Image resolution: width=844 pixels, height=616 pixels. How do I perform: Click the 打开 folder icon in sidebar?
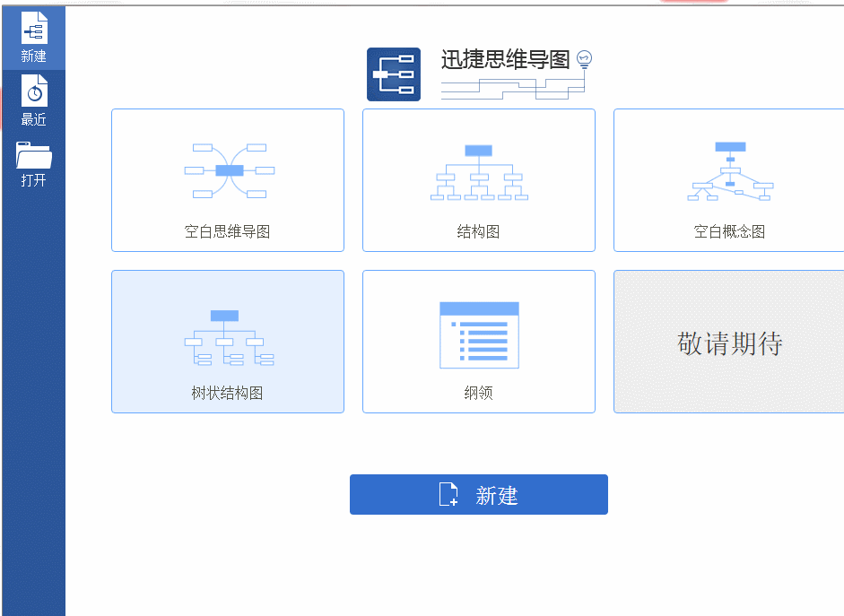pyautogui.click(x=33, y=154)
